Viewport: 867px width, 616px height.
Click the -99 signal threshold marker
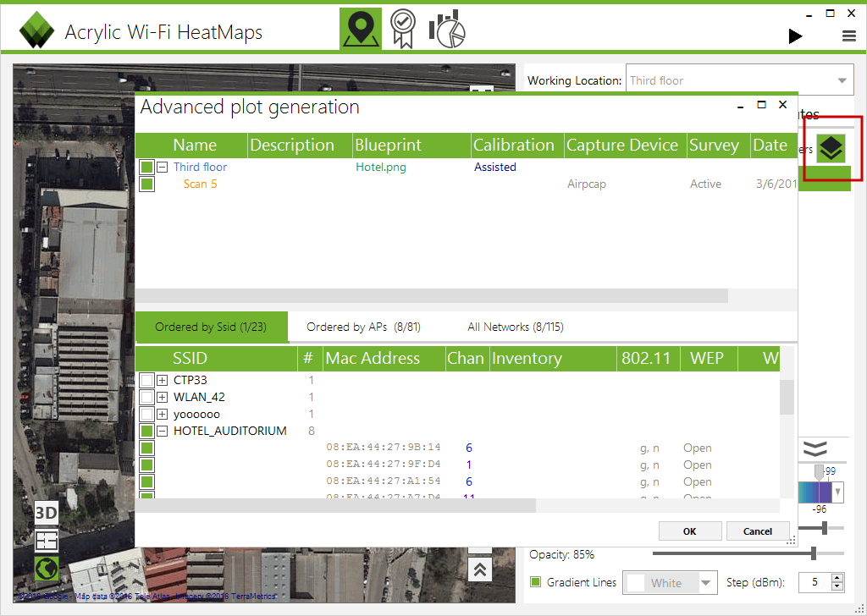coord(819,472)
